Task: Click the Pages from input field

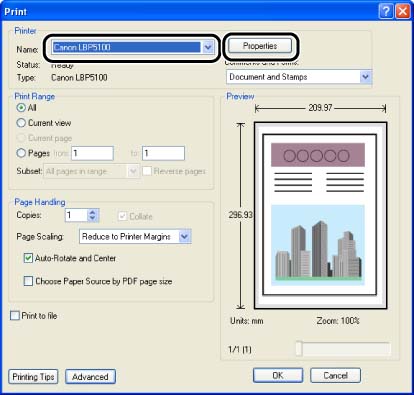Action: (x=92, y=153)
